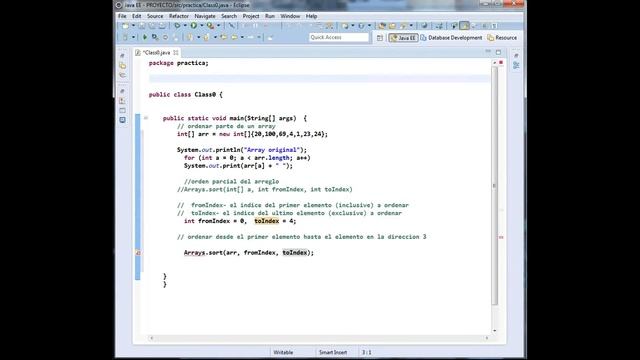Click the "public class Class0" declaration
Screen dimensions: 640x360
click(x=182, y=94)
